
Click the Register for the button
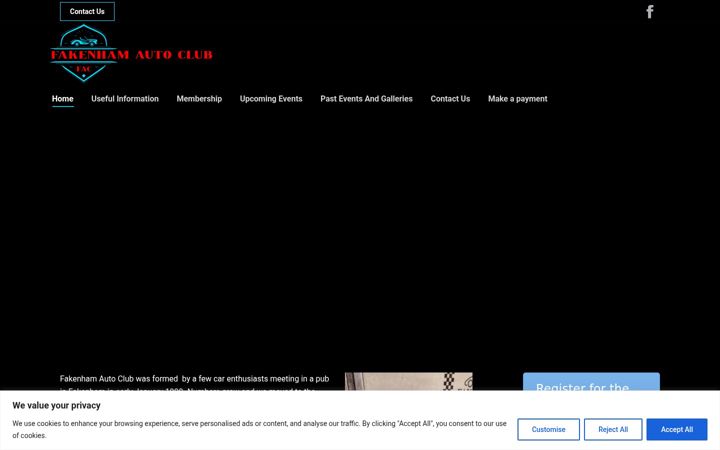pyautogui.click(x=591, y=382)
